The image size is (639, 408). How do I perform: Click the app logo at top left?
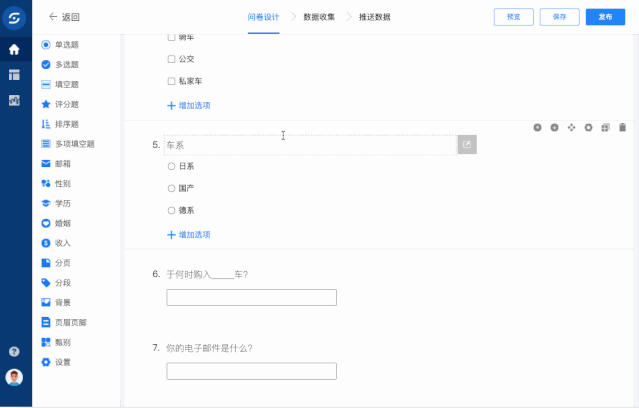pyautogui.click(x=14, y=18)
